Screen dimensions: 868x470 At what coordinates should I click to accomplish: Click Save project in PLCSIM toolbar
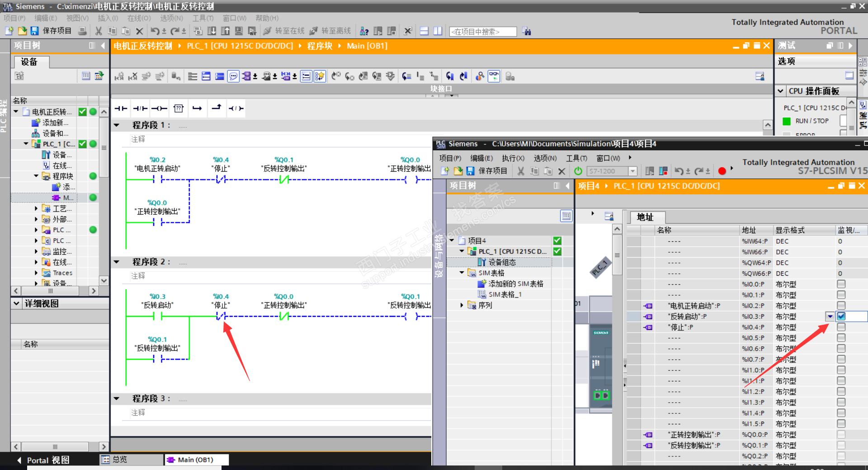pos(488,171)
